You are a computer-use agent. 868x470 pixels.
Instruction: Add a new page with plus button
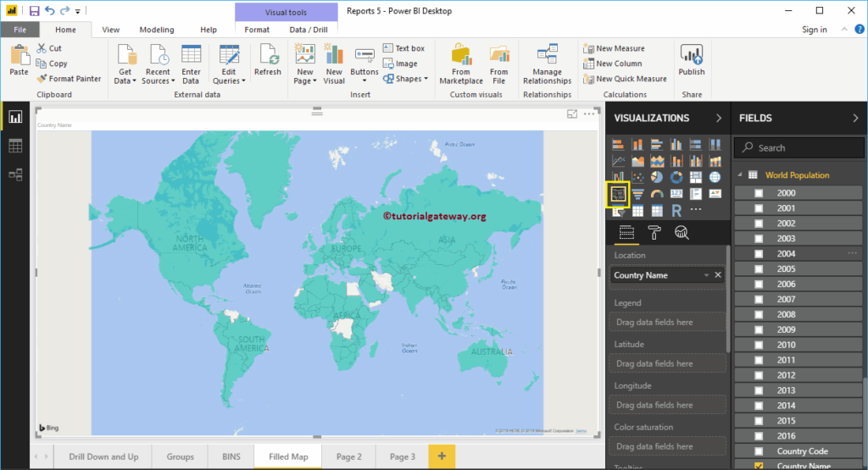[442, 456]
